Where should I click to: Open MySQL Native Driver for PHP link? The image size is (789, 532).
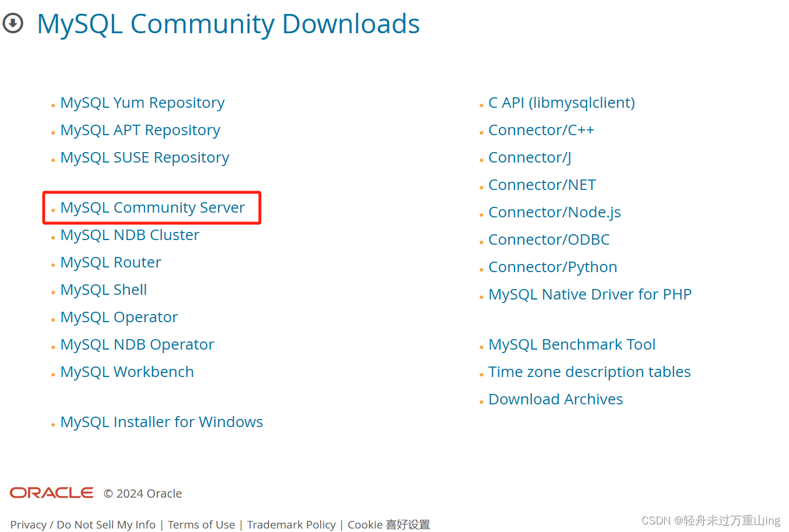[590, 294]
